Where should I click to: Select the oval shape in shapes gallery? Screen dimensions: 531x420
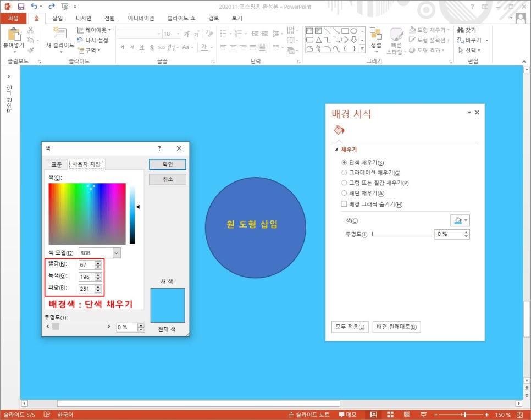353,31
